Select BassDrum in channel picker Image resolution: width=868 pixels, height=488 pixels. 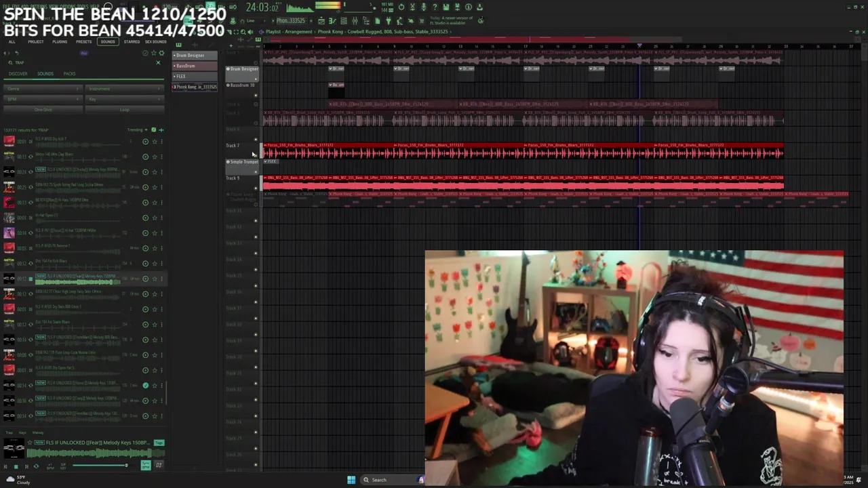click(195, 66)
